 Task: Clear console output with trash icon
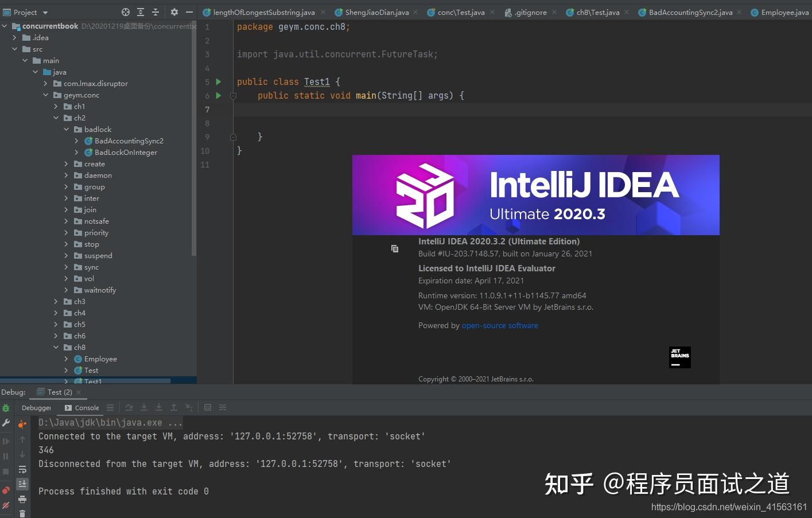(22, 513)
